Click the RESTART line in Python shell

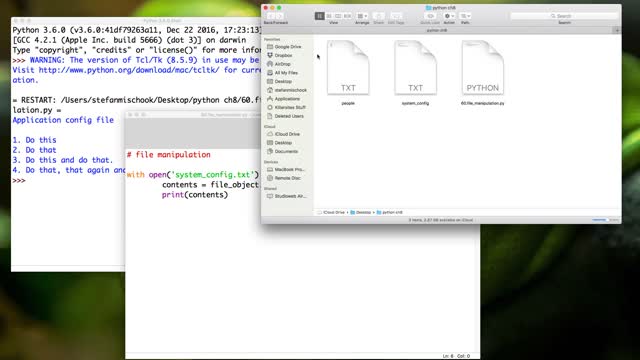[137, 100]
